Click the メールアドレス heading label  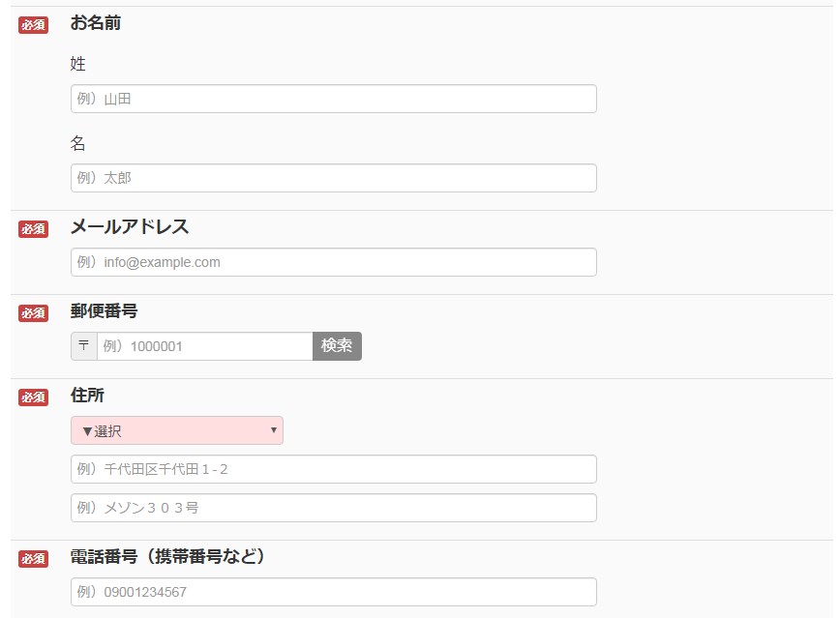(130, 227)
